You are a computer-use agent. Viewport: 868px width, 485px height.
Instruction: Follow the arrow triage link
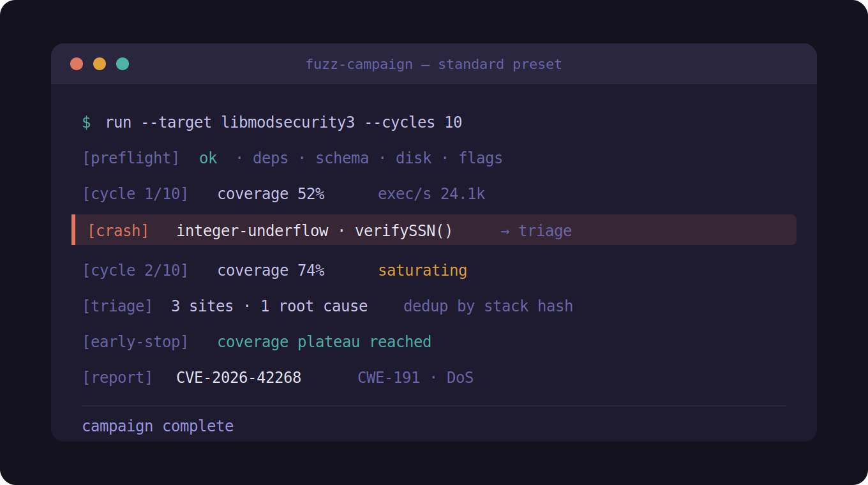coord(536,231)
